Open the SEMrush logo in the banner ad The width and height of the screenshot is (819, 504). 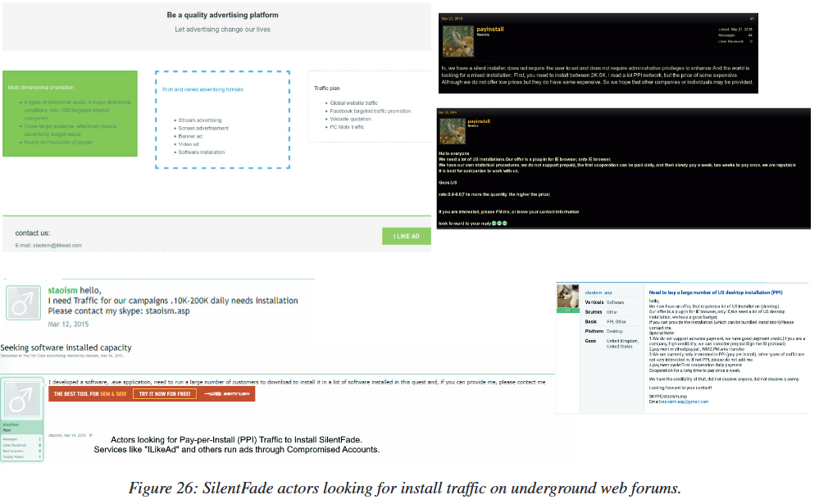(224, 394)
